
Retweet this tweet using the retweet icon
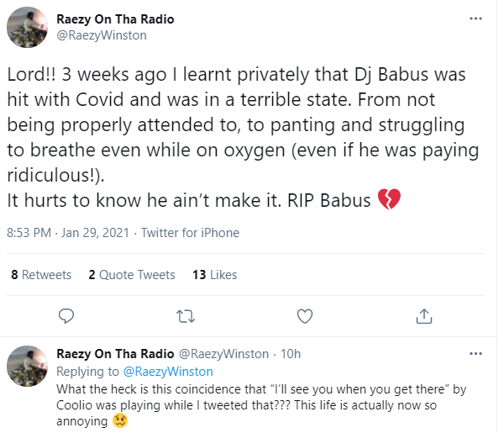tap(186, 316)
